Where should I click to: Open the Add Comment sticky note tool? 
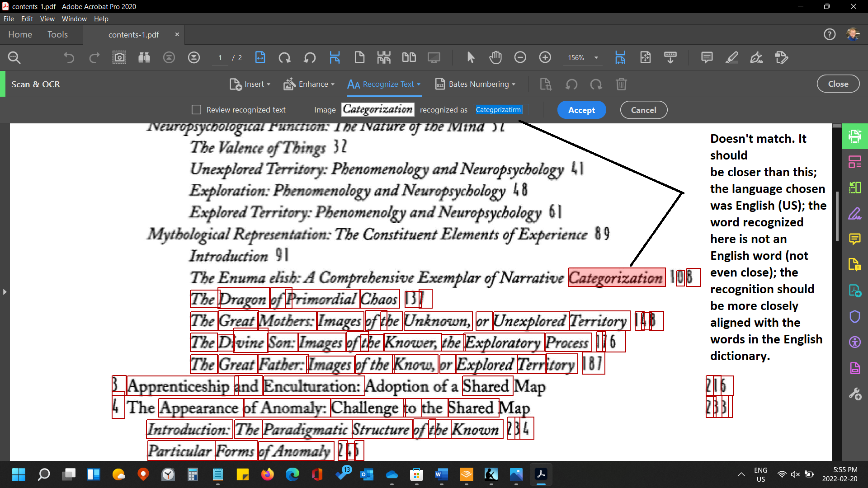707,58
